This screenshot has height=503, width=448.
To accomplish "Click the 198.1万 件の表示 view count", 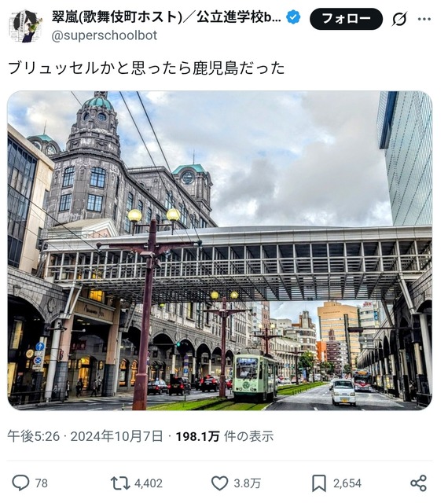I will click(225, 436).
